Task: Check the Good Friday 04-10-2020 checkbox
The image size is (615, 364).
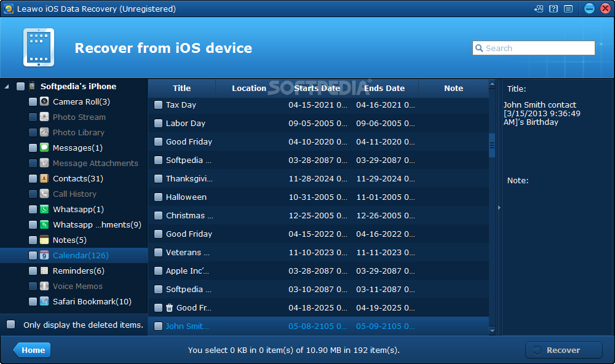Action: (x=158, y=141)
